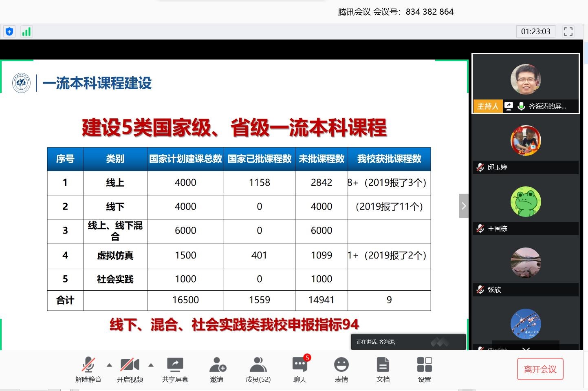
Task: Start screen sharing (共享屏幕)
Action: (x=175, y=369)
